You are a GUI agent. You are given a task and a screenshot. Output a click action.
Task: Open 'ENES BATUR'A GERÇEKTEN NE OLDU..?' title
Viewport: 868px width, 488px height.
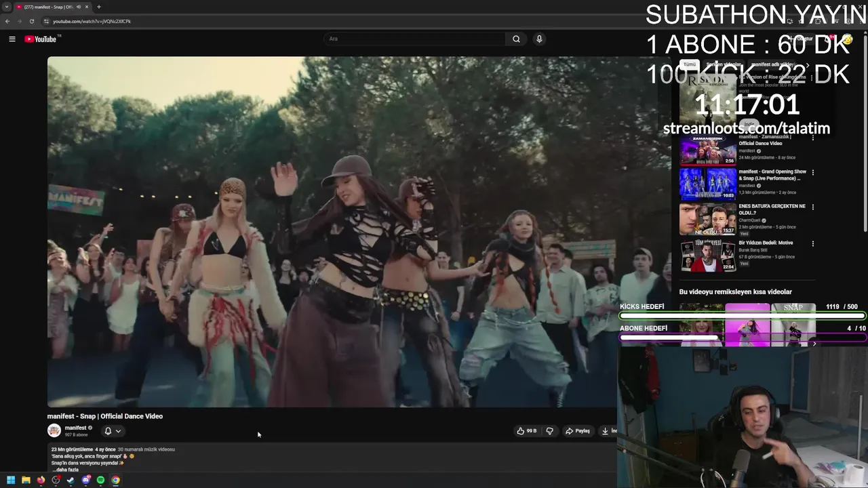772,209
